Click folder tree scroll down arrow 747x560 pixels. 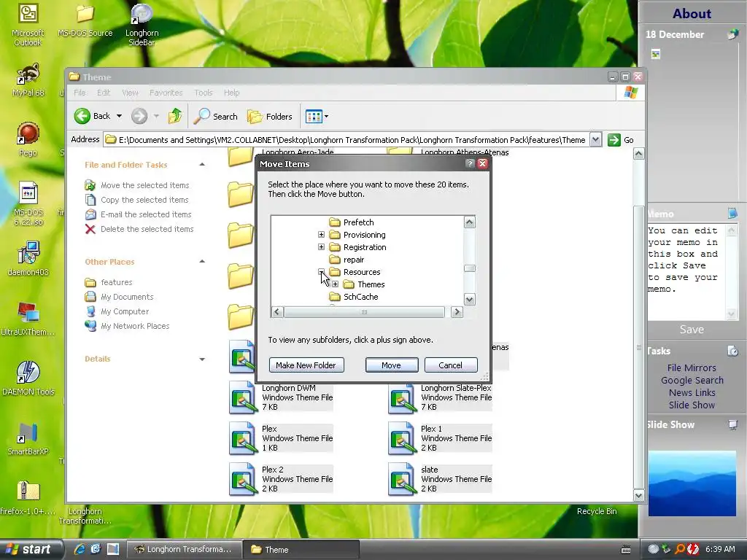coord(470,300)
